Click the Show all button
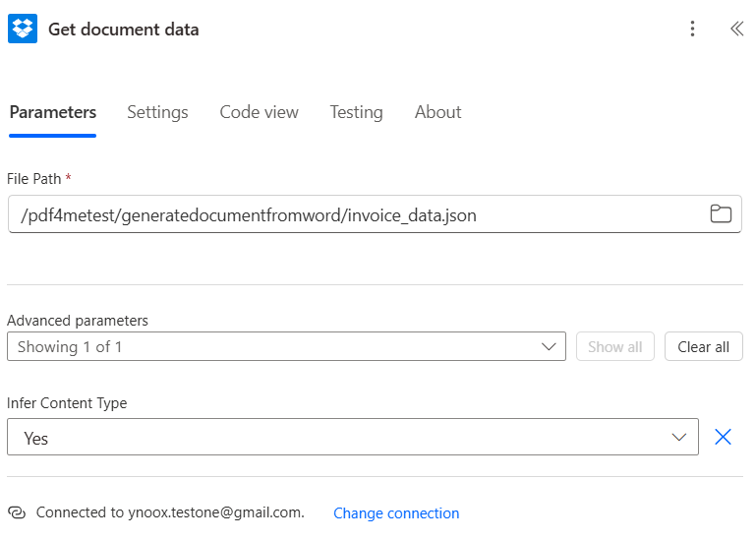The image size is (756, 541). point(615,346)
